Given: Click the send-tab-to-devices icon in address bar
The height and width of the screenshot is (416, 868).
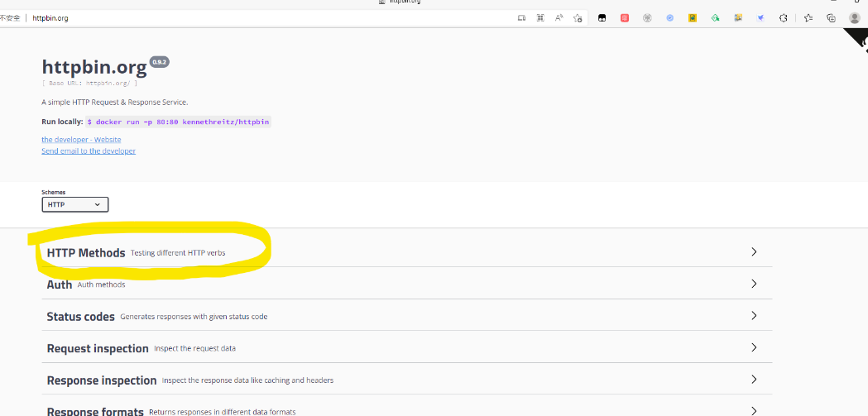Looking at the screenshot, I should point(521,18).
